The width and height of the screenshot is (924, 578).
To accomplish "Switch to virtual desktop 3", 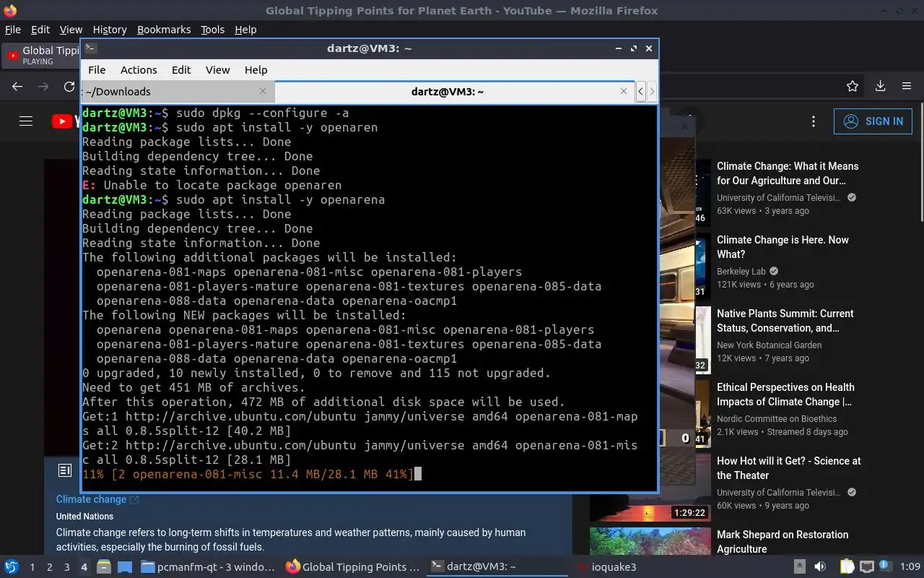I will [67, 567].
